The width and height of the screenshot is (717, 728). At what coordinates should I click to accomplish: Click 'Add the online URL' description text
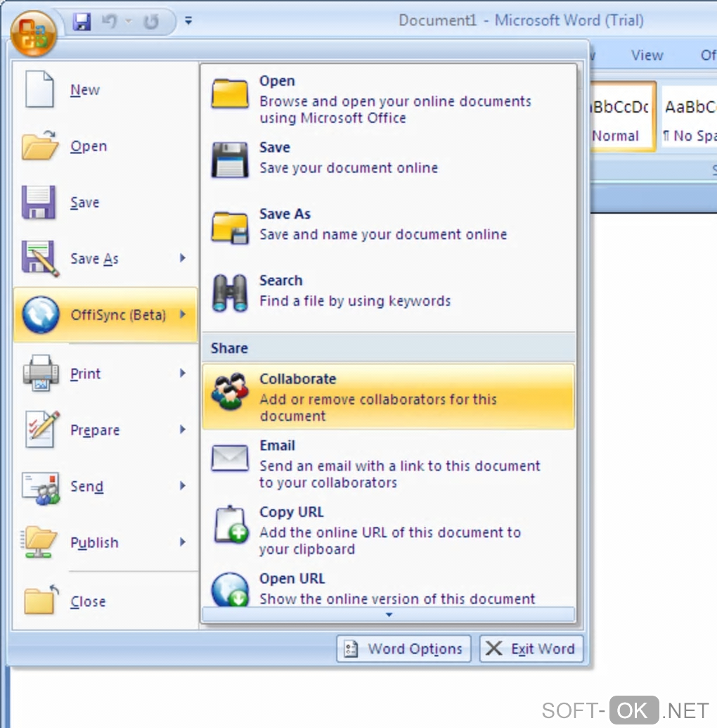coord(390,540)
